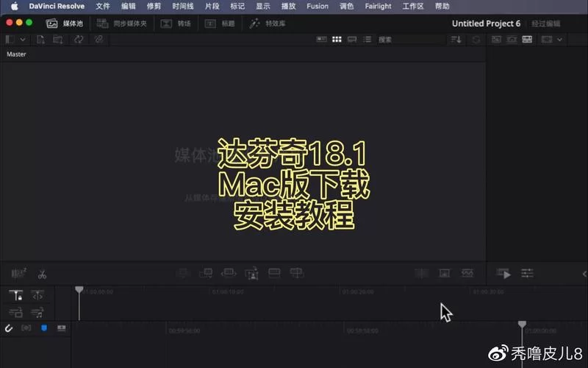Viewport: 588px width, 368px height.
Task: Select the Master bin
Action: click(x=16, y=54)
